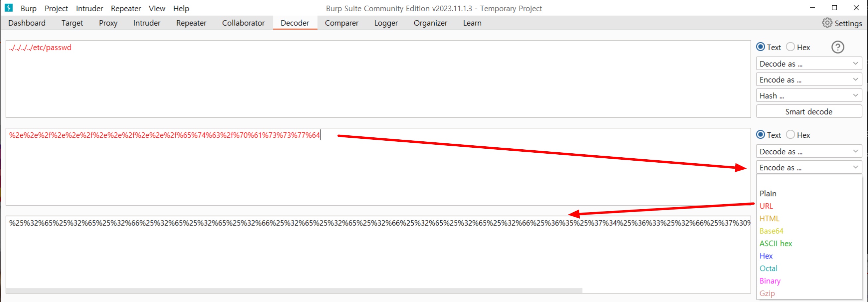Image resolution: width=868 pixels, height=302 pixels.
Task: Open the Settings gear icon
Action: pos(827,23)
